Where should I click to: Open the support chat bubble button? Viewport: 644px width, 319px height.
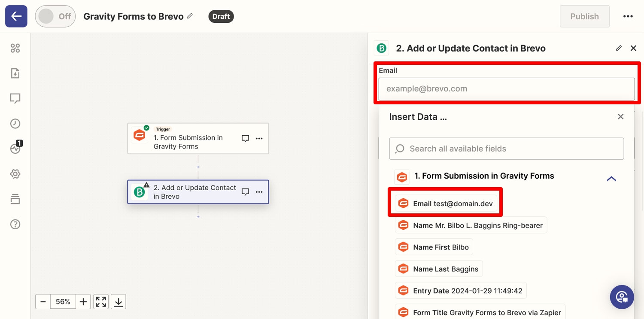coord(622,297)
